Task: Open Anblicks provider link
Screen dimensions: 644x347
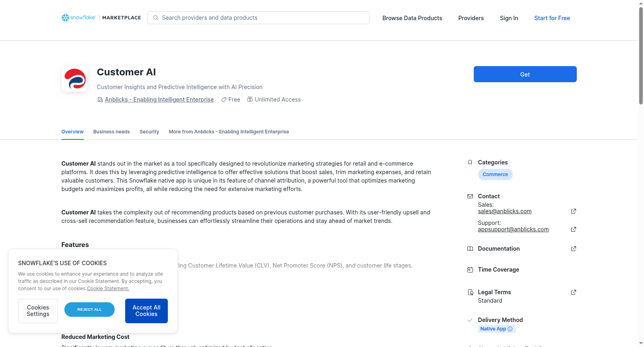Action: pyautogui.click(x=159, y=100)
